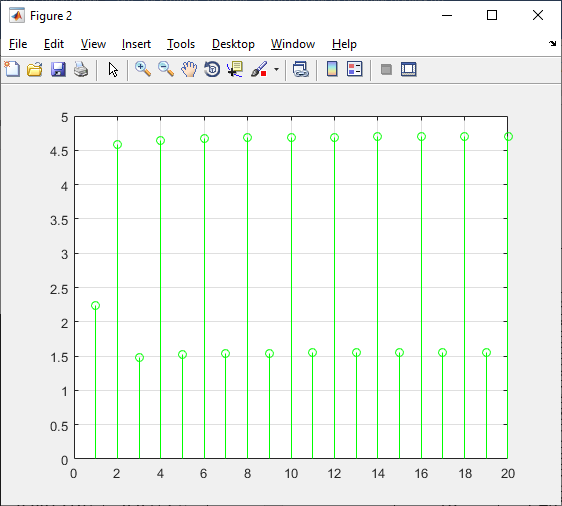The image size is (562, 506).
Task: Select the Rotate 3D tool
Action: tap(212, 69)
